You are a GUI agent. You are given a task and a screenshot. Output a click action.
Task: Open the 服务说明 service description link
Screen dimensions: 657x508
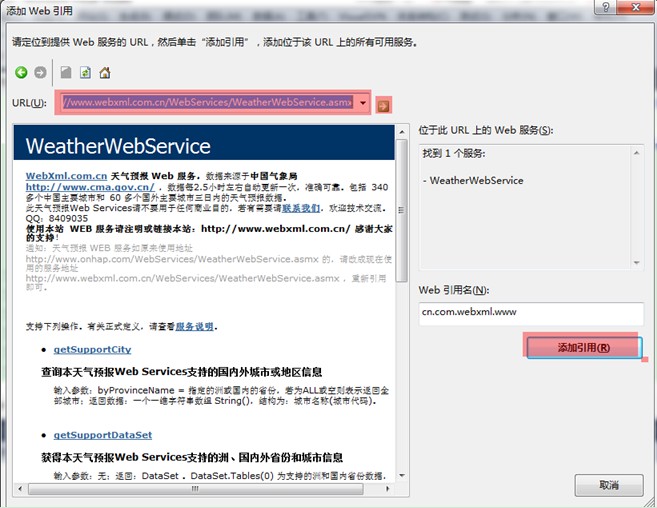point(194,327)
